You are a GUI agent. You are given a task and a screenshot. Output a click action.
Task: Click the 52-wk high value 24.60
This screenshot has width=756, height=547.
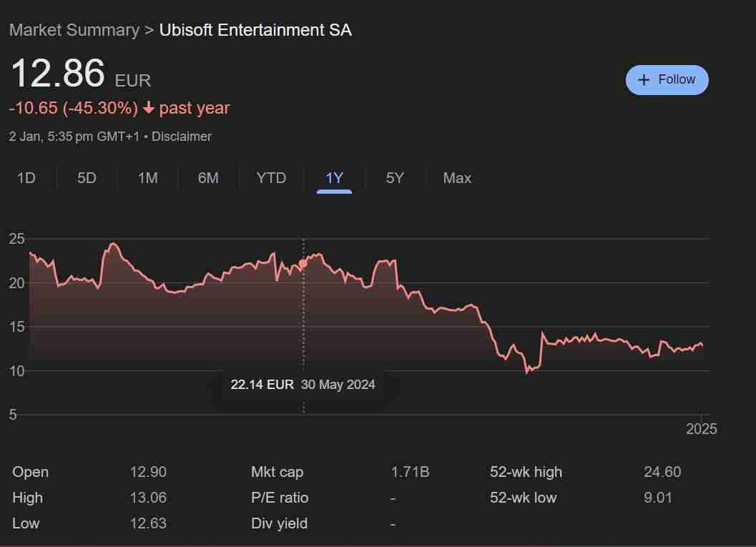pos(662,472)
